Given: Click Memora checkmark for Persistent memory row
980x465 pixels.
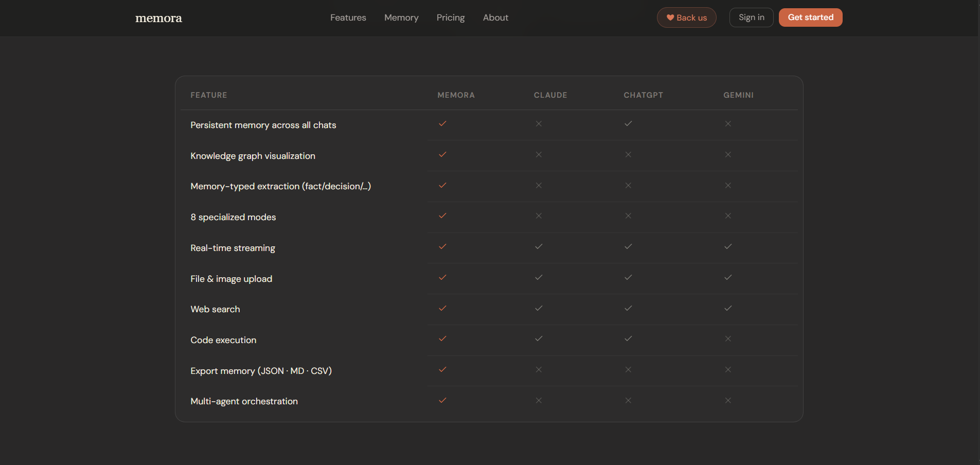Looking at the screenshot, I should coord(442,124).
